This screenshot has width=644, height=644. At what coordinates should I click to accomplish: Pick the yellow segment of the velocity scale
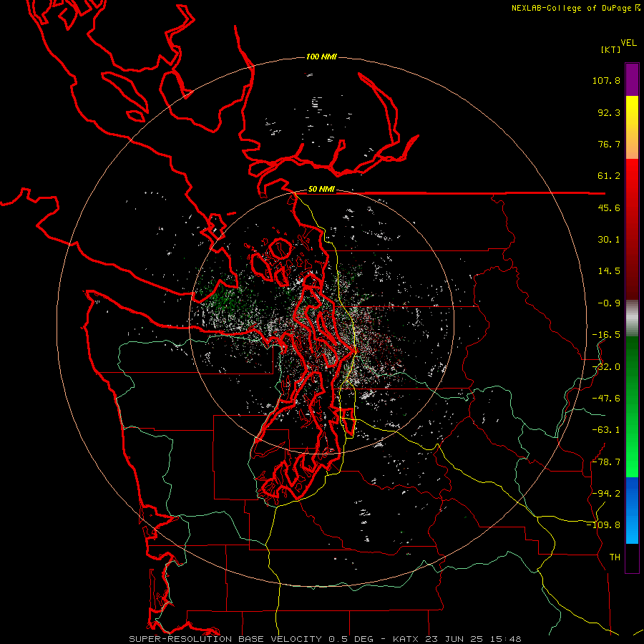pyautogui.click(x=632, y=110)
